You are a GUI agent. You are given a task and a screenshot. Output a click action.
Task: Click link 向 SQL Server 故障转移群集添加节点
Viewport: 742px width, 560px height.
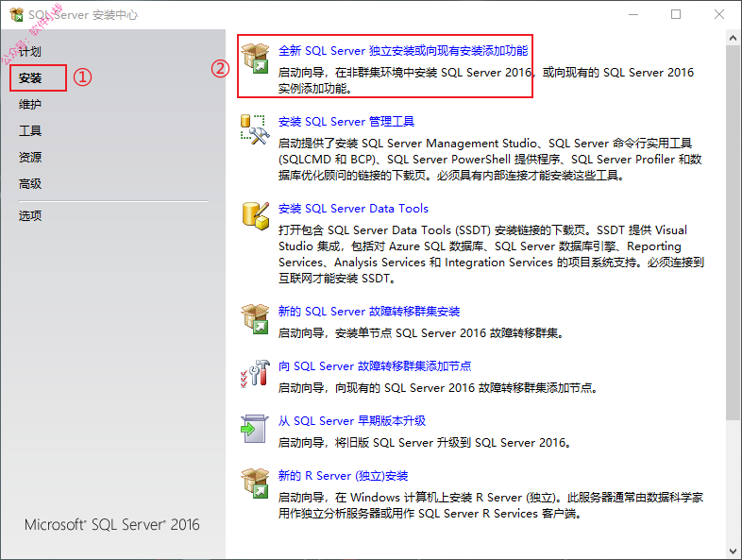click(x=375, y=366)
